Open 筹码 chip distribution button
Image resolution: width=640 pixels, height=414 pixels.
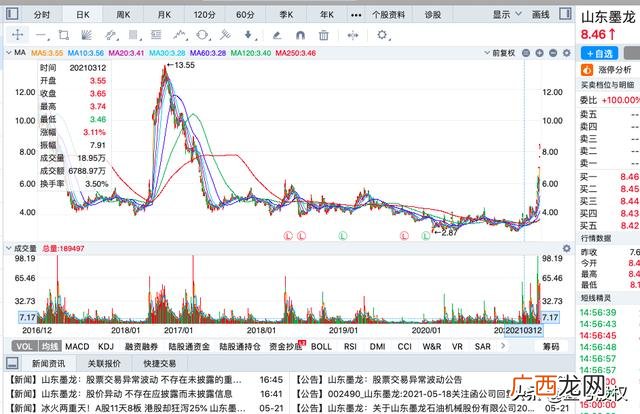(551, 346)
